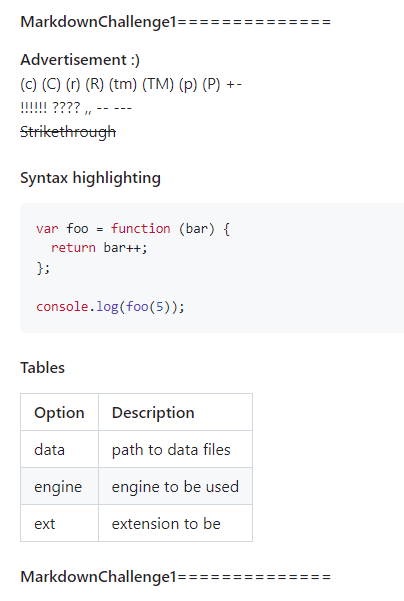The image size is (404, 601).
Task: Click the var keyword in code block
Action: pos(47,228)
